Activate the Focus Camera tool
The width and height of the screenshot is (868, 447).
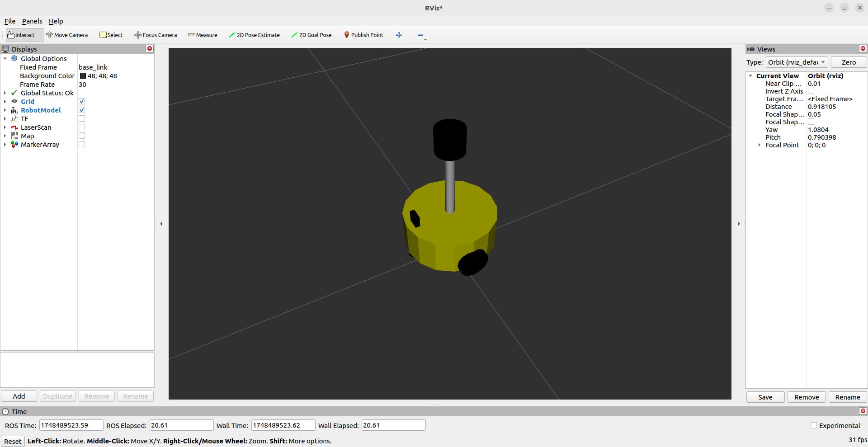(156, 35)
